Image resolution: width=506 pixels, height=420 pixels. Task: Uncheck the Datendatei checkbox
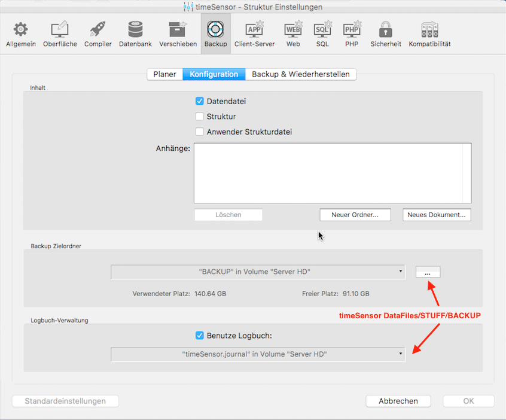pos(199,101)
